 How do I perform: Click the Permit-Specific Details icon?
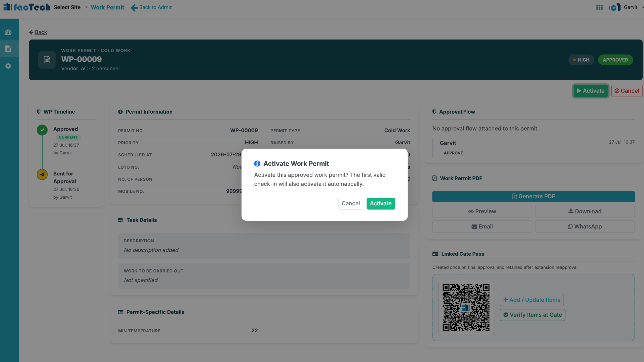[x=121, y=312]
